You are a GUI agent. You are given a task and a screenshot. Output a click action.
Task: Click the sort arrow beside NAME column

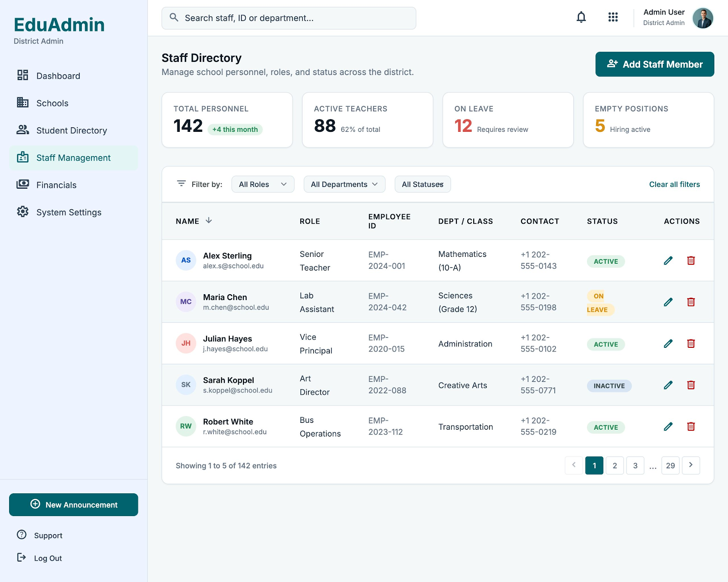tap(209, 221)
